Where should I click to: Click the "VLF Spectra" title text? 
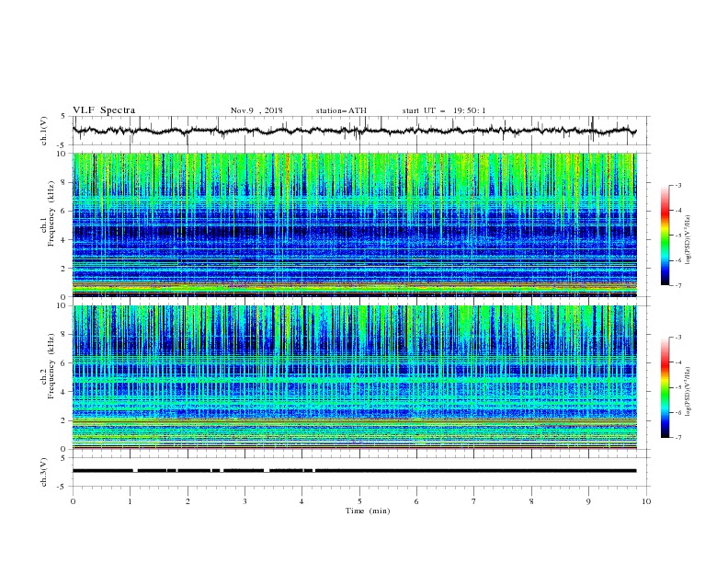(104, 110)
